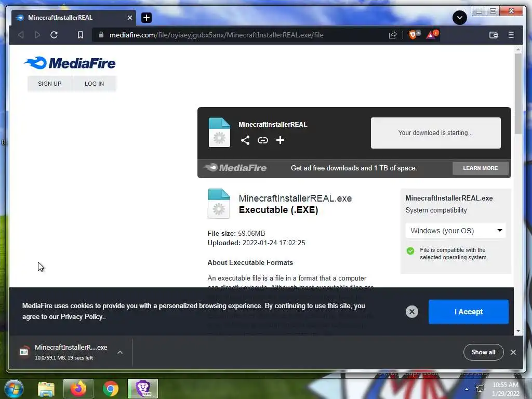Viewport: 532px width, 399px height.
Task: Click the page vertical scrollbar thumb
Action: click(518, 94)
